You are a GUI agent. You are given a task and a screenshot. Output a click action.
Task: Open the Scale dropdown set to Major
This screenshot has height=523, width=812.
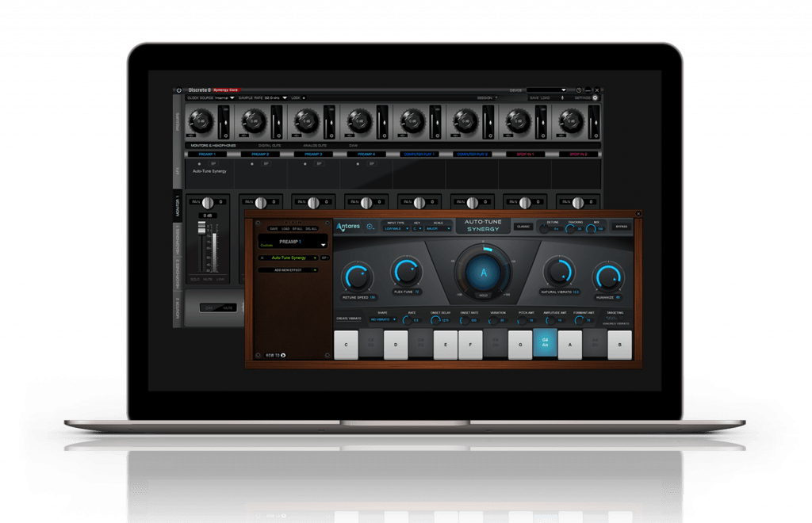coord(438,229)
